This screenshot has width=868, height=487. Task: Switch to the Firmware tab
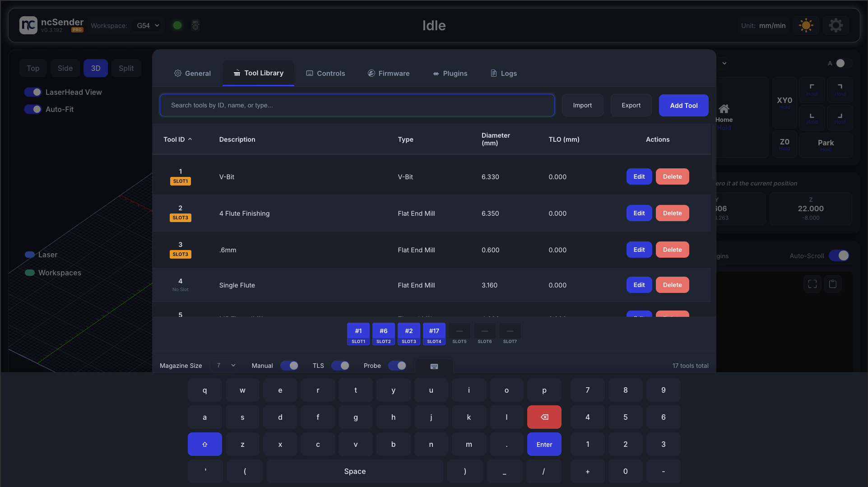[389, 73]
